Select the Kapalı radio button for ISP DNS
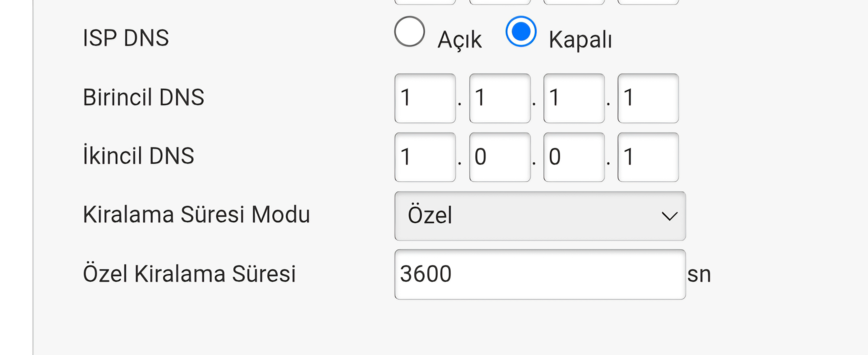The height and width of the screenshot is (355, 868). pyautogui.click(x=521, y=31)
